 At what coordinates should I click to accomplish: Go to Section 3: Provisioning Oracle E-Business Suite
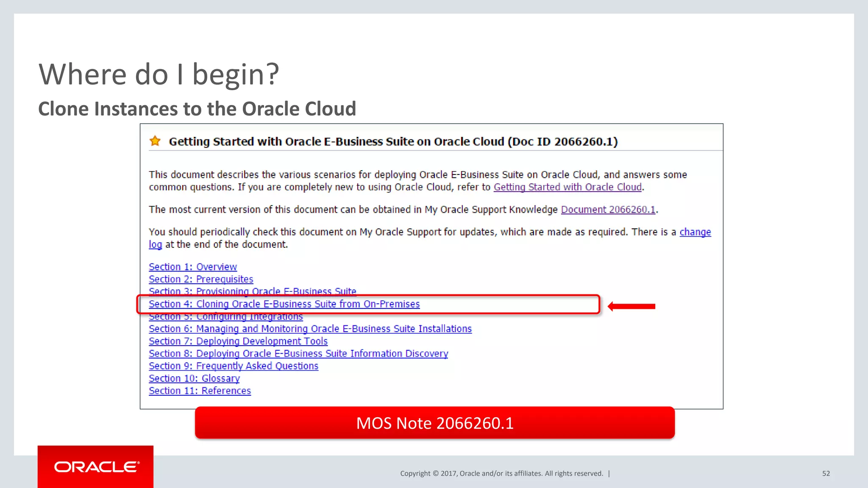(253, 291)
